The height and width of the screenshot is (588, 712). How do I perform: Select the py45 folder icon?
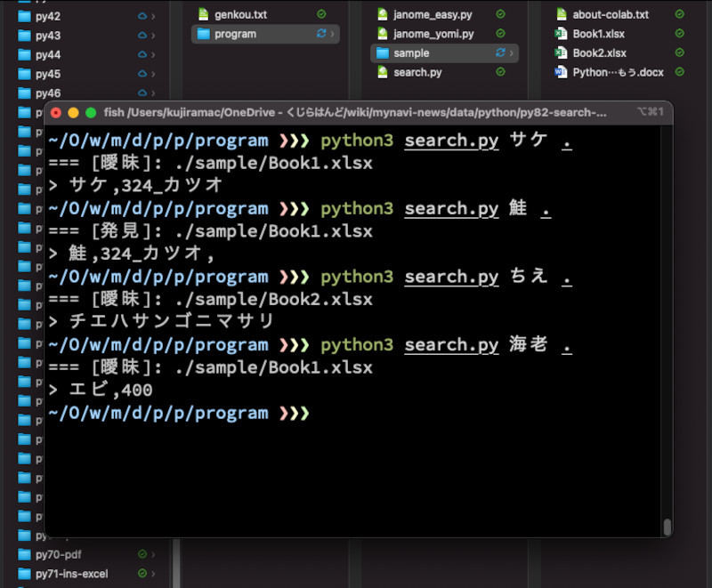point(24,74)
